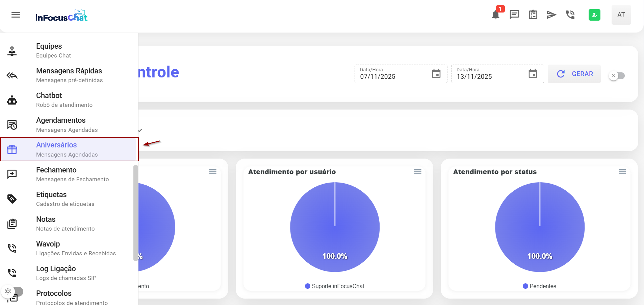Image resolution: width=644 pixels, height=305 pixels.
Task: Collapse the sidebar with hamburger icon
Action: (16, 15)
